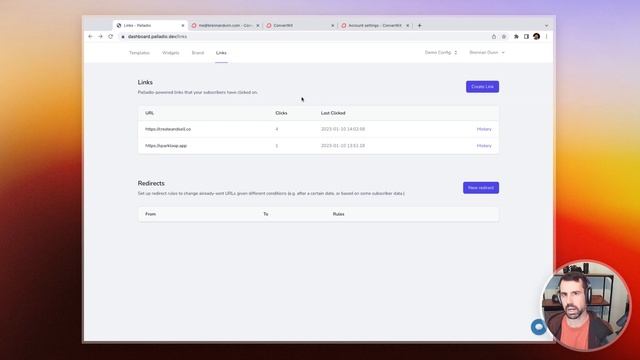
Task: Open History for createandsell.co link
Action: click(x=484, y=129)
